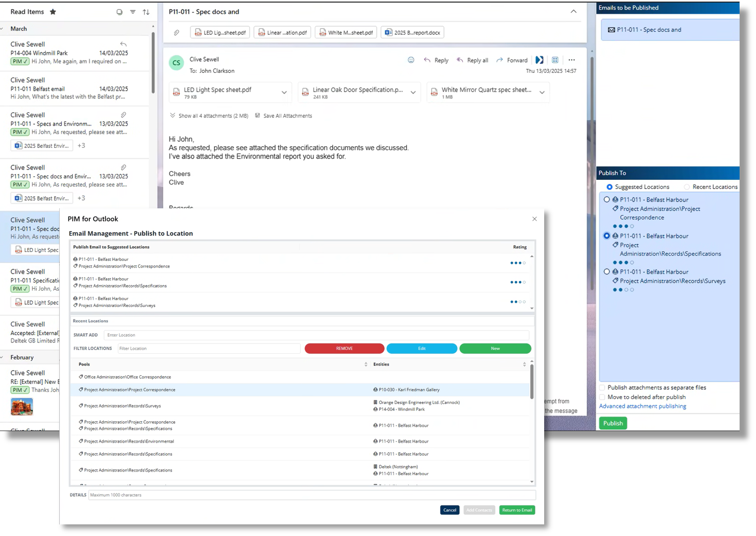Screen dimensions: 756x536
Task: Click the filter icon in Read Items header
Action: click(133, 12)
